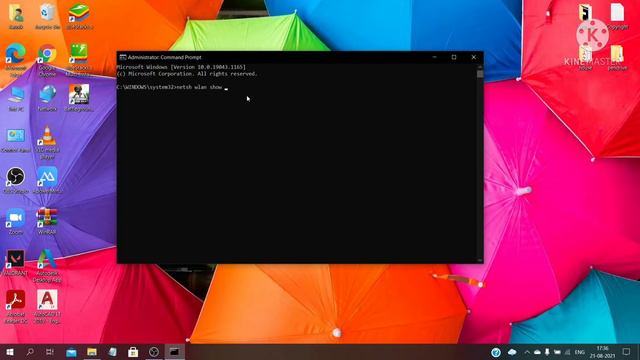Viewport: 640px width, 360px height.
Task: Open the Control Panel desktop icon
Action: point(16,140)
